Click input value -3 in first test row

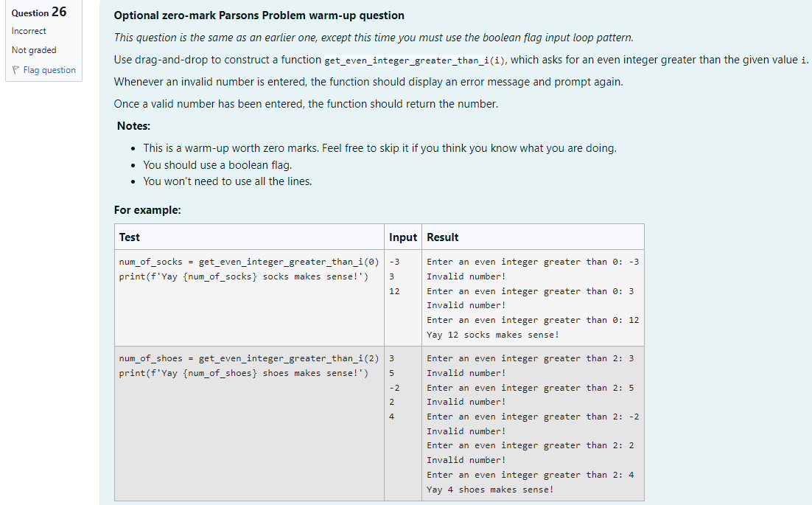[394, 261]
